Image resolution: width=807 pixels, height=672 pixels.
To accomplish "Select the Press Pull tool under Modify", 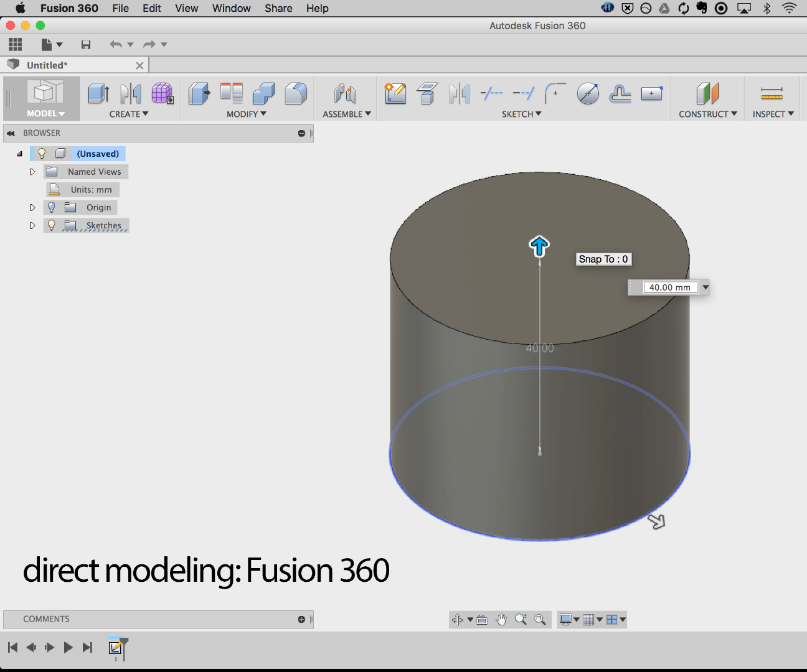I will 200,93.
